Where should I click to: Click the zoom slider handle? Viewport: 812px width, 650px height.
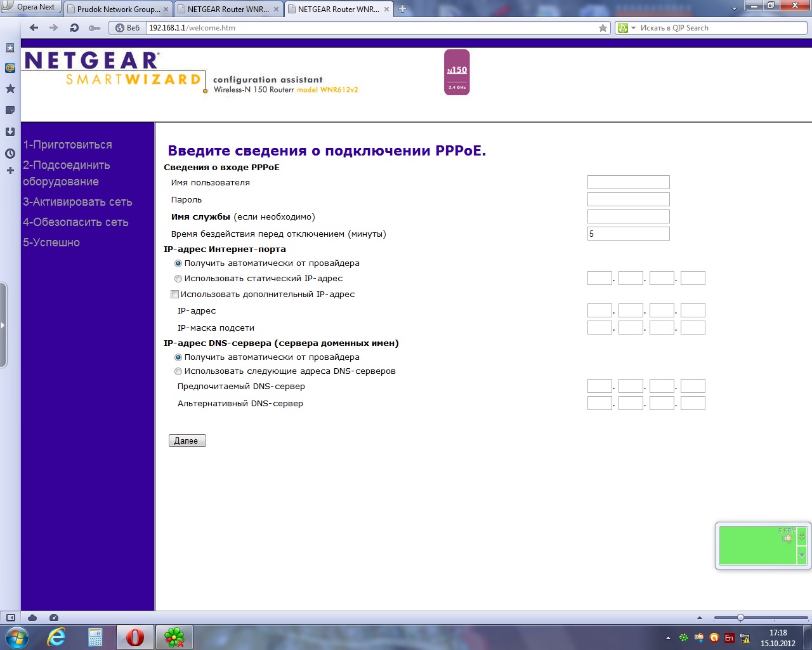click(740, 618)
